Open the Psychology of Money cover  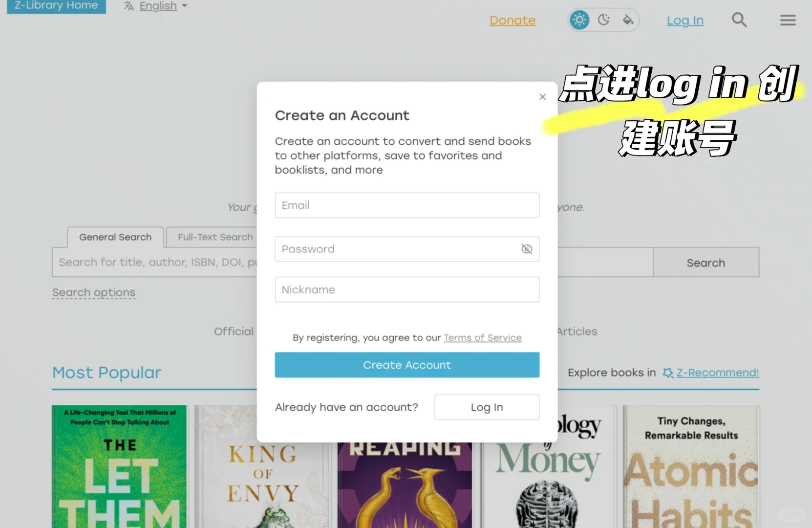548,466
